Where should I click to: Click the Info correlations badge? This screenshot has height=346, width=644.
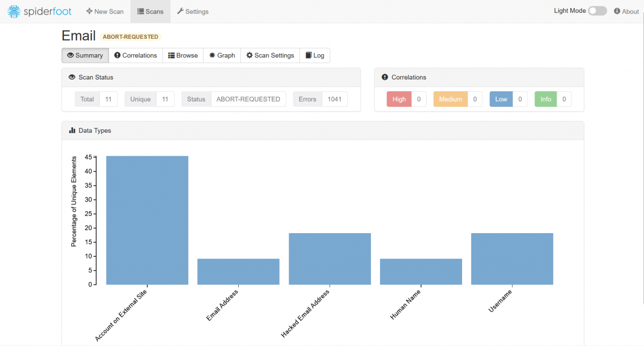545,99
